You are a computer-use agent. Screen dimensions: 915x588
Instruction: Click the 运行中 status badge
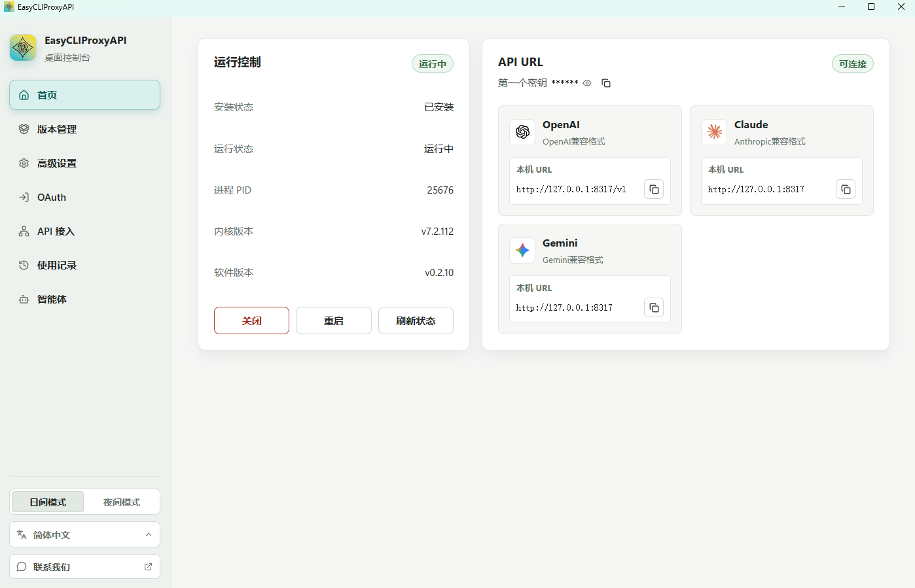pos(433,63)
